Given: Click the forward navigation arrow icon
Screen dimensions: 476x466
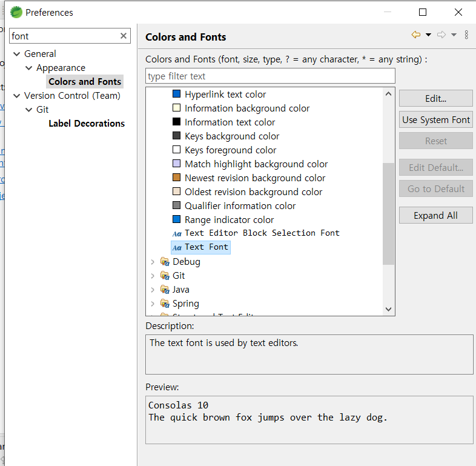Looking at the screenshot, I should point(441,35).
